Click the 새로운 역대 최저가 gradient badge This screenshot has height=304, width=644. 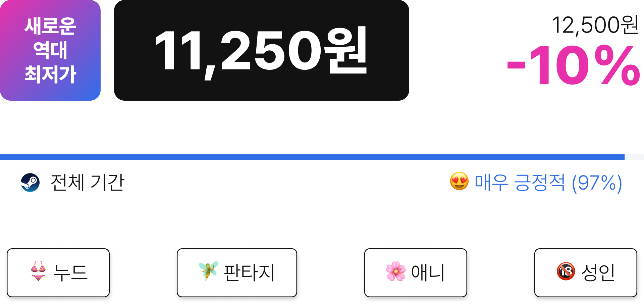click(x=50, y=50)
